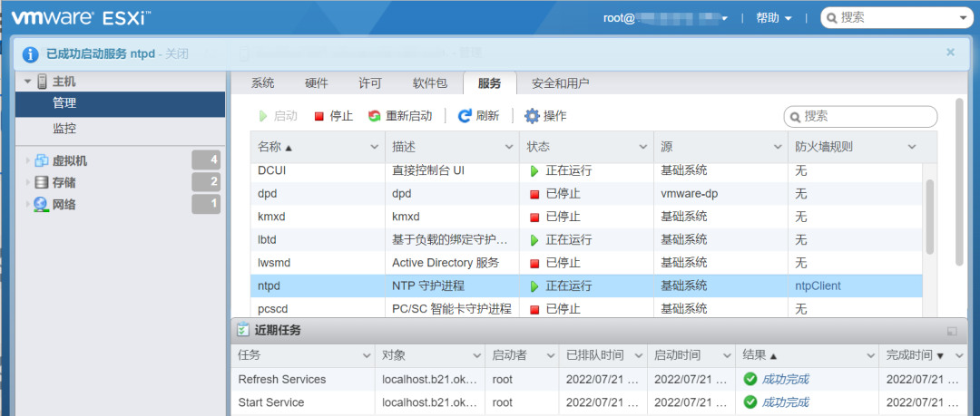
Task: Sort tasks by 结果 column header
Action: [x=807, y=355]
